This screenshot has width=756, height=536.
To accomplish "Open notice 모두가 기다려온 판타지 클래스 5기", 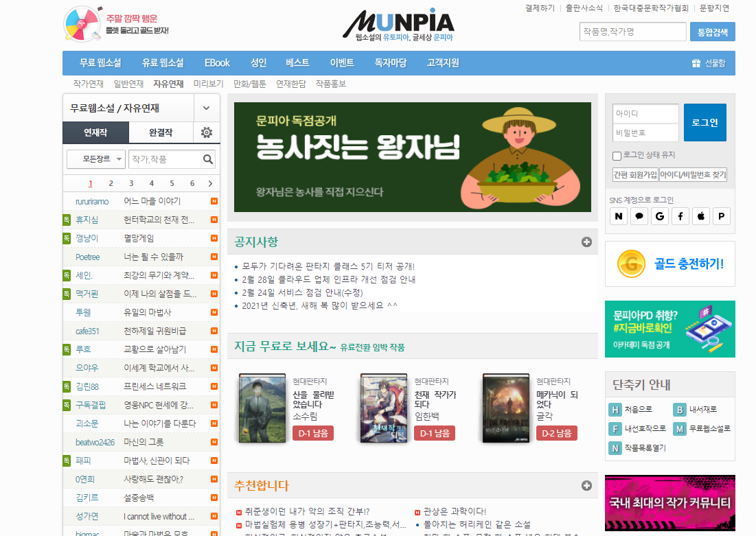I will tap(328, 266).
